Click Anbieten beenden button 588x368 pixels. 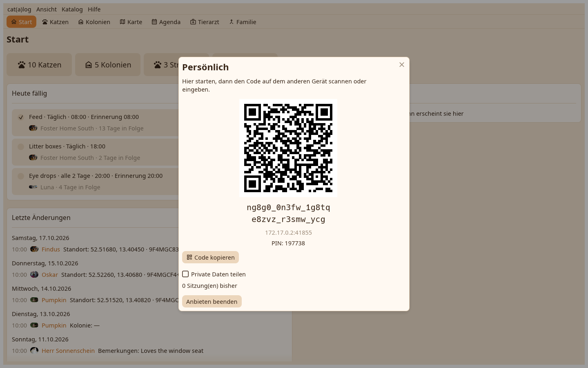coord(212,301)
